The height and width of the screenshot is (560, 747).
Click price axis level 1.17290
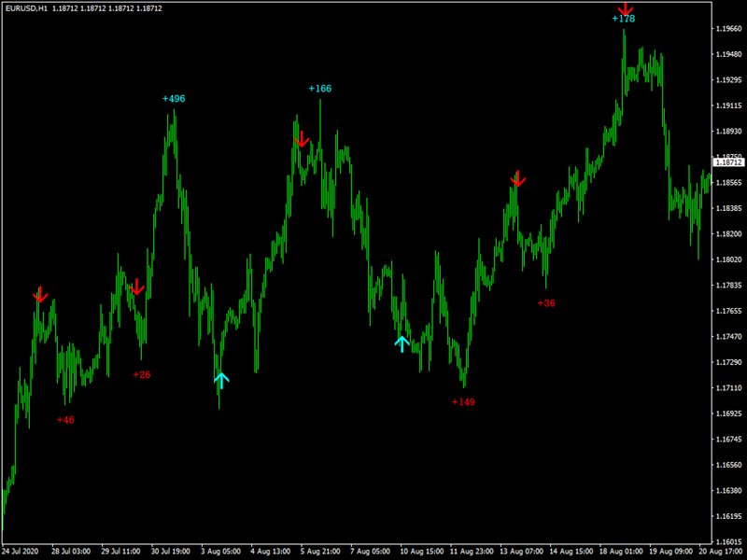(x=729, y=362)
